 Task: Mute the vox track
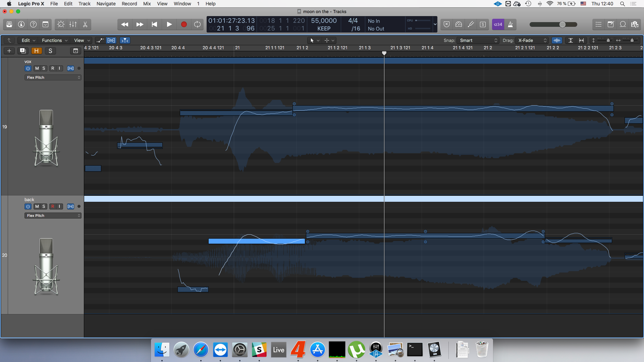click(x=37, y=68)
